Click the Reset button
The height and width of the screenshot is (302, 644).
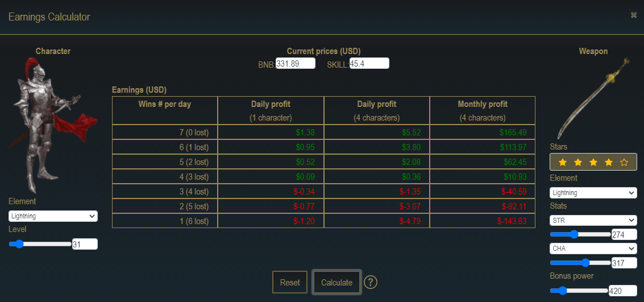click(x=290, y=282)
